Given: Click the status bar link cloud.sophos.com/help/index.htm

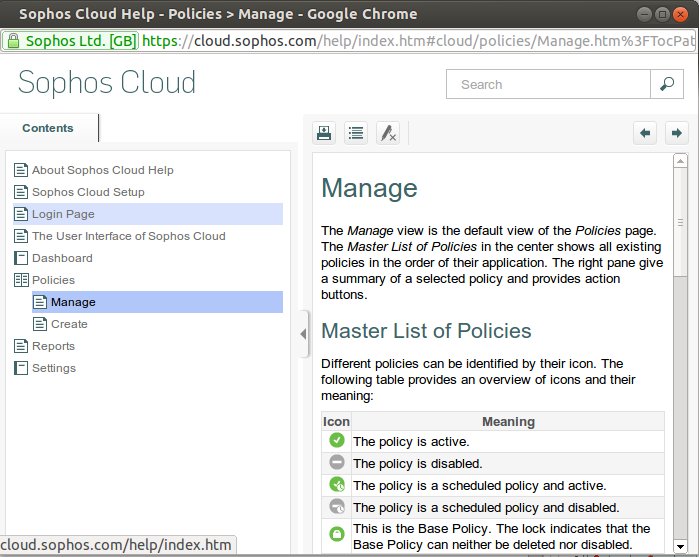Looking at the screenshot, I should tap(116, 545).
